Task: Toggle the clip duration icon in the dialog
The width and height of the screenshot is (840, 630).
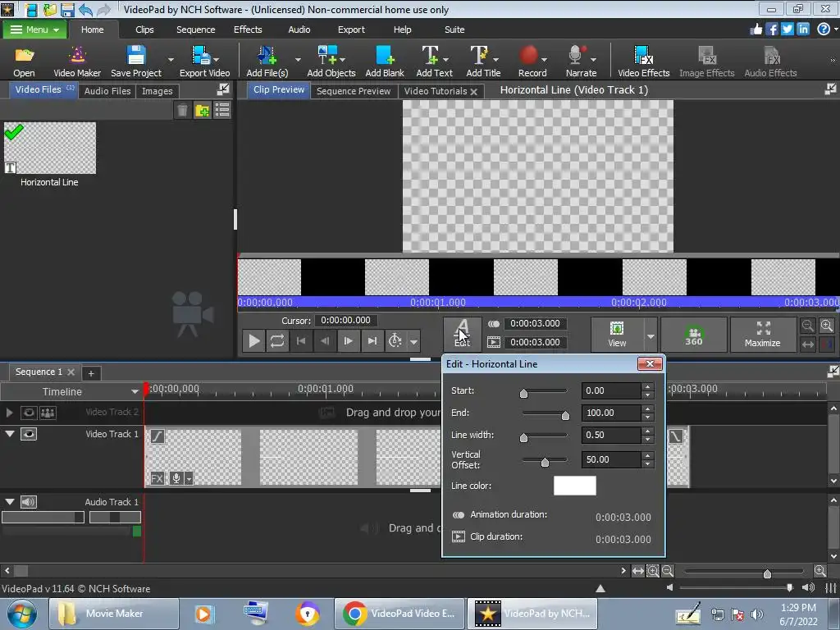Action: (458, 536)
